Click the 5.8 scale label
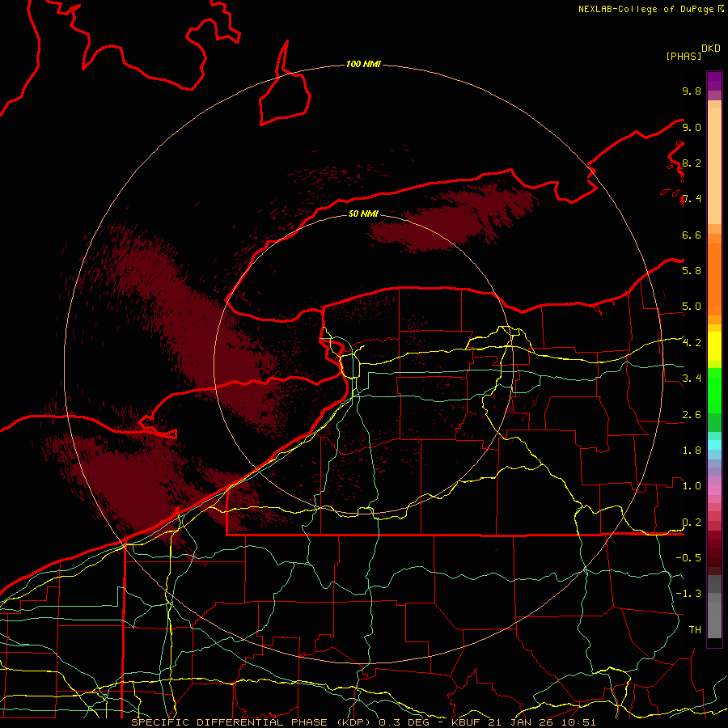This screenshot has width=728, height=728. (x=692, y=271)
